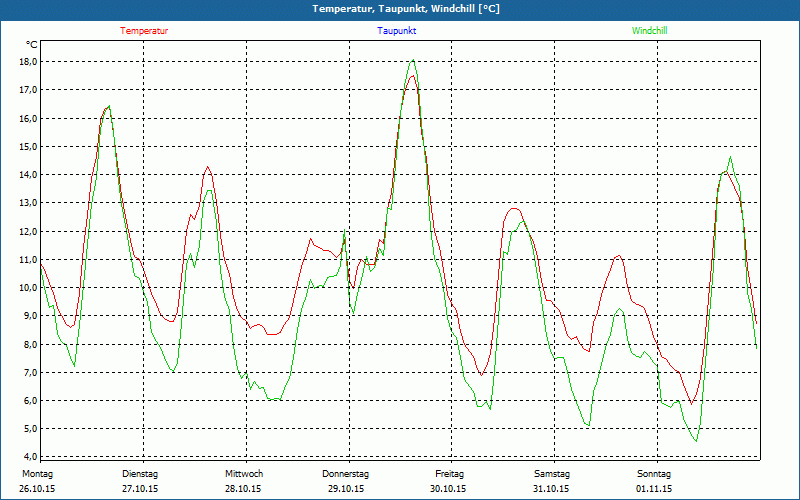
Task: Click the date 30.10.15
Action: tap(448, 489)
